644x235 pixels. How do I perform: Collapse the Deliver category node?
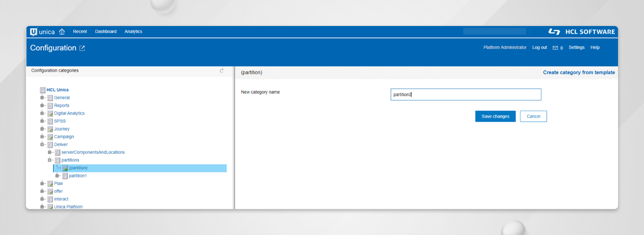[42, 144]
